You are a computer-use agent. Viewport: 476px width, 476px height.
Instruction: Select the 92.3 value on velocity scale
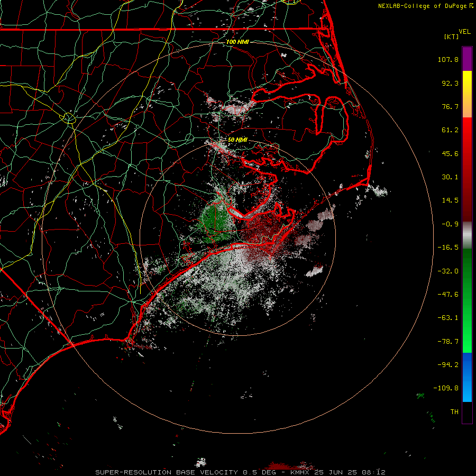point(450,83)
